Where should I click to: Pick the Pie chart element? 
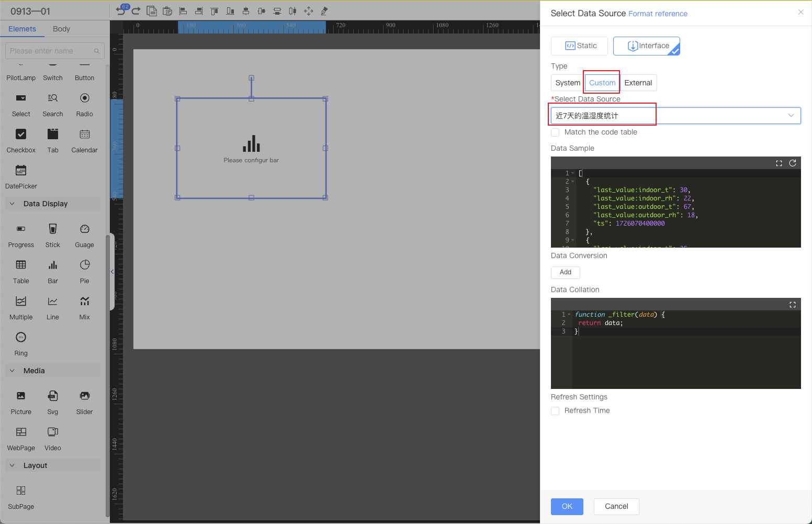coord(85,265)
